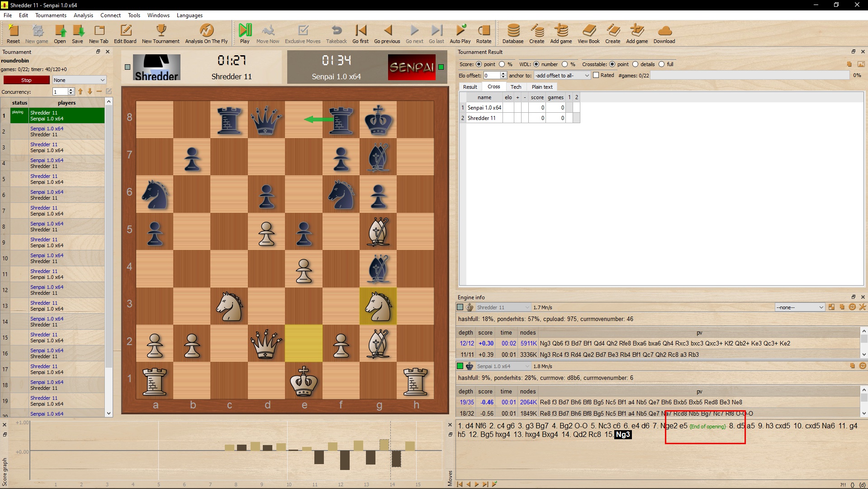
Task: Open the Database tool
Action: (x=513, y=34)
